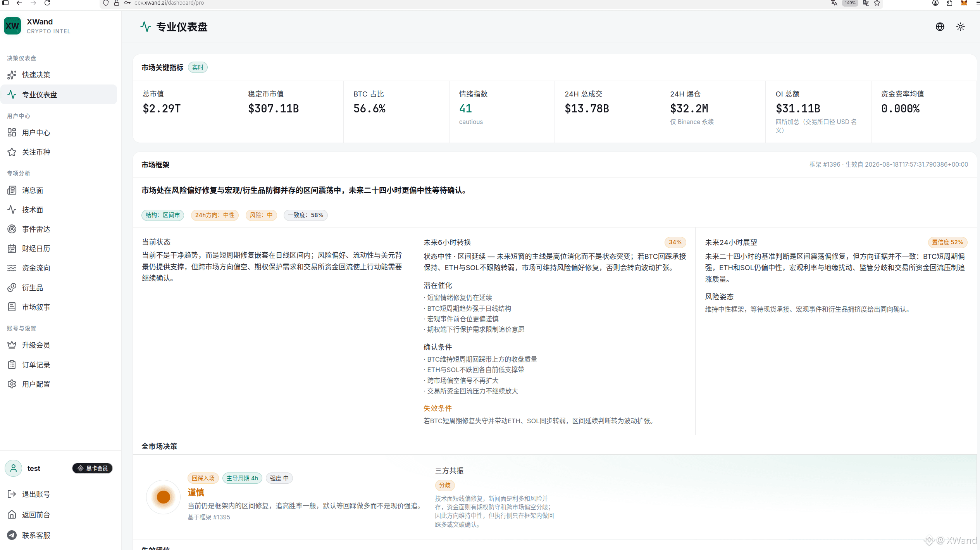This screenshot has width=980, height=550.
Task: Click the browser translate page icon
Action: click(834, 3)
